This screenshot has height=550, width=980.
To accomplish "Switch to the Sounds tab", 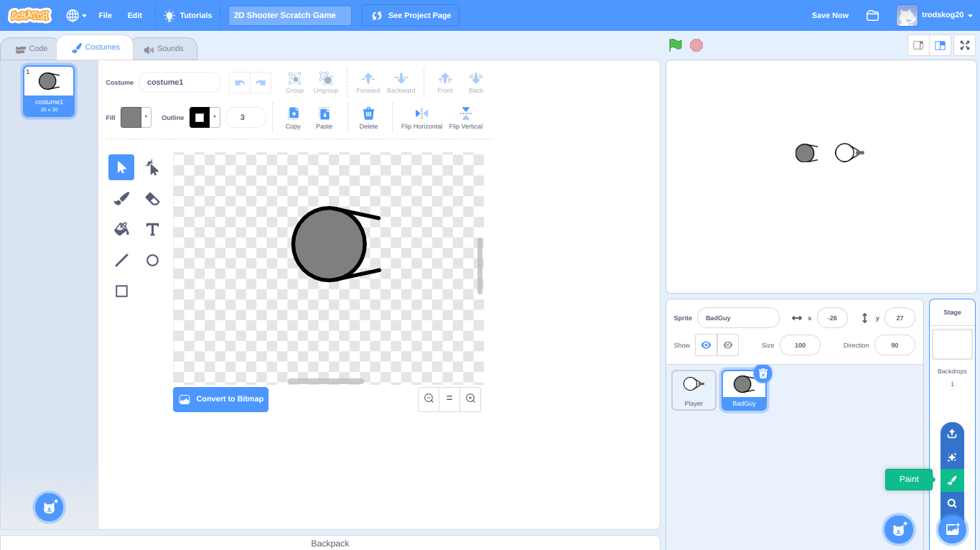I will pyautogui.click(x=164, y=47).
